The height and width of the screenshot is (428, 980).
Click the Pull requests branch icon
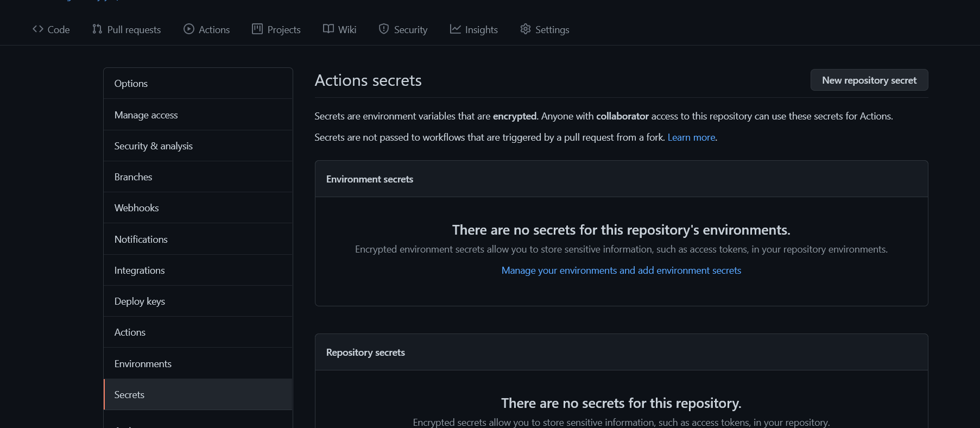(97, 29)
